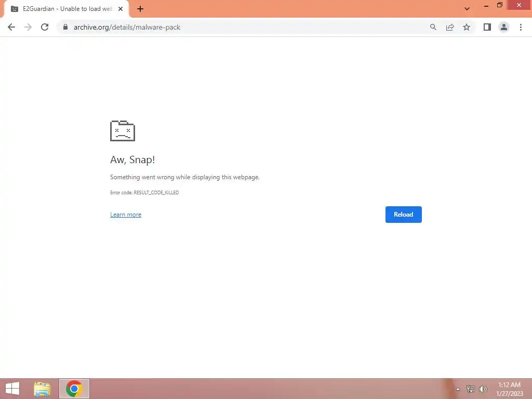Show hidden system tray icons
Viewport: 532px width, 399px height.
458,389
